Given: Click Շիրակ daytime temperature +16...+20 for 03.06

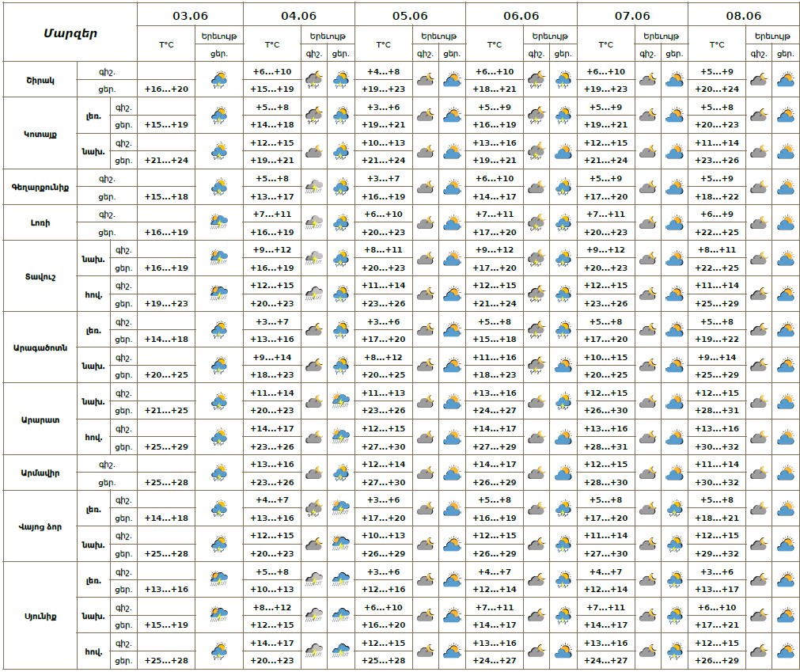Looking at the screenshot, I should pyautogui.click(x=166, y=89).
